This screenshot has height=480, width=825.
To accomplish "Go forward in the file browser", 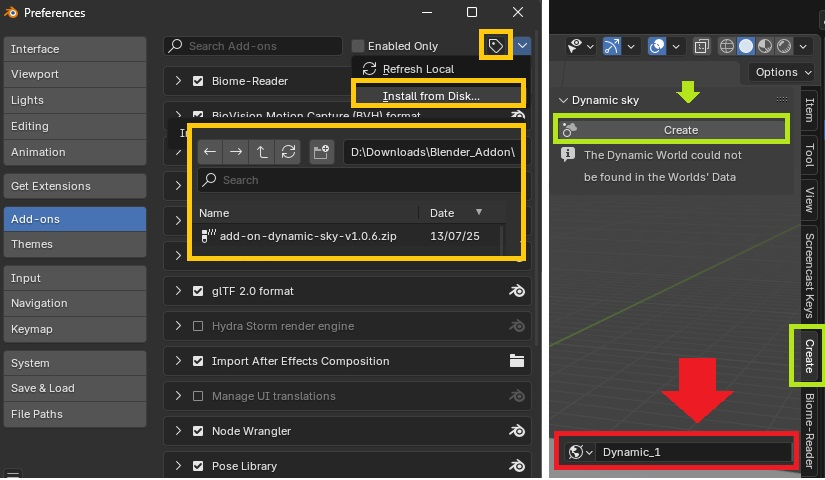I will [236, 152].
